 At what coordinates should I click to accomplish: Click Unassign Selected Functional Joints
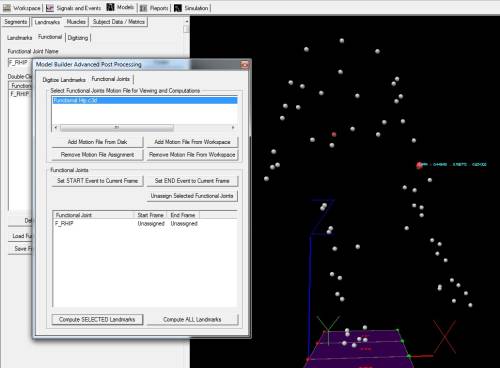click(192, 196)
